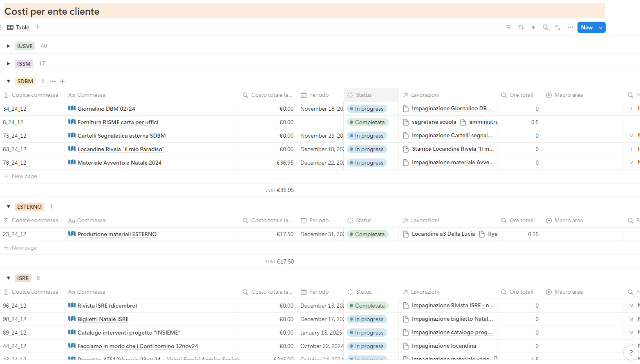Viewport: 640px width, 364px height.
Task: Click page icon of Cartelli Segnaletica esterna SDBM
Action: tap(72, 135)
